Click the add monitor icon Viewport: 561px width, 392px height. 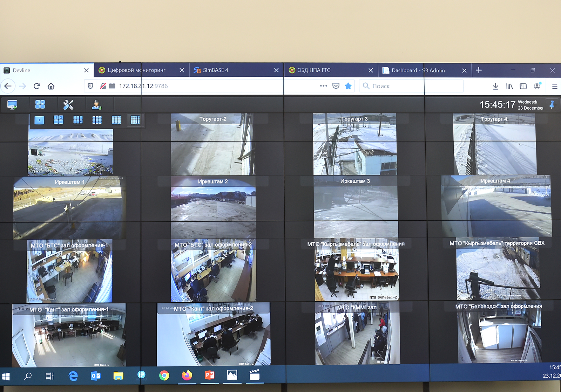click(12, 105)
